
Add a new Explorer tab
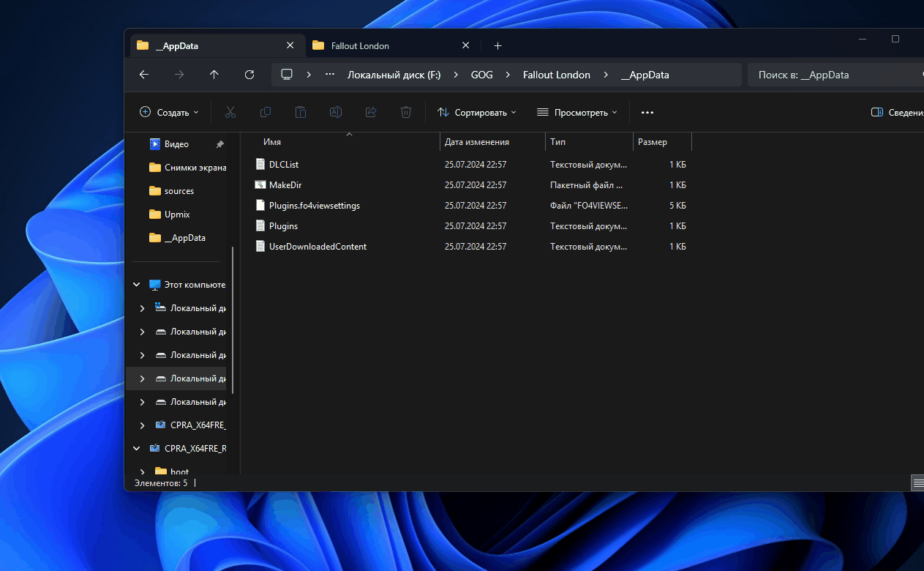tap(498, 45)
